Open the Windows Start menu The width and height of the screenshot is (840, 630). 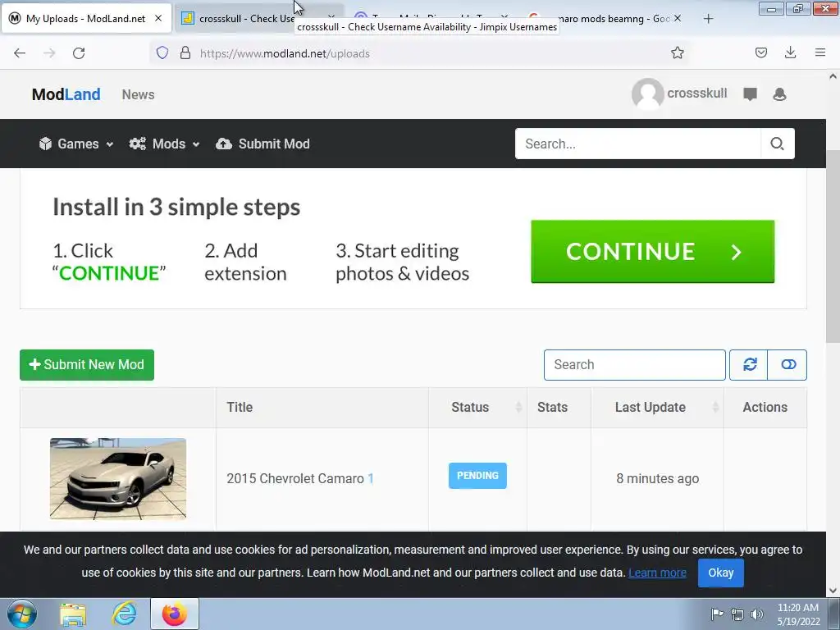pyautogui.click(x=22, y=614)
